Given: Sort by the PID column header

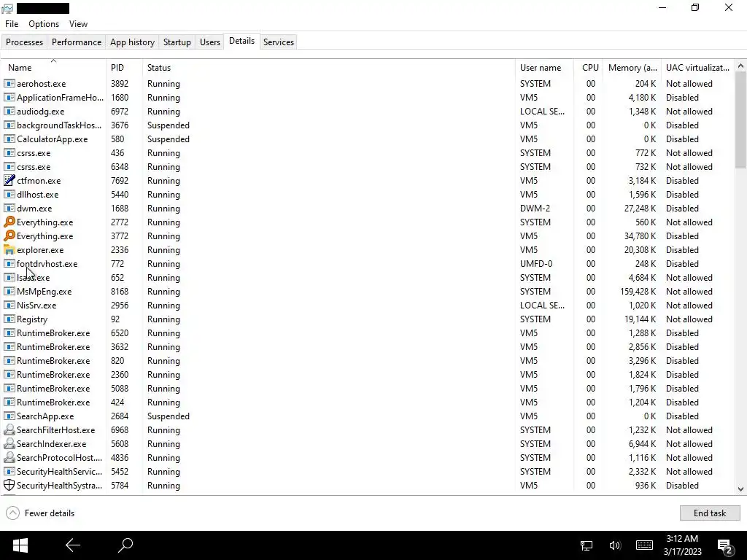Looking at the screenshot, I should point(124,68).
